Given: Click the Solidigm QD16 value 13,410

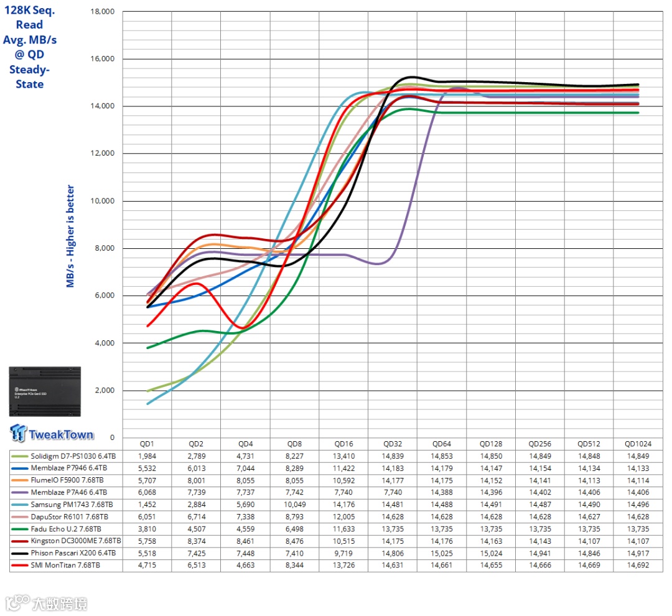Looking at the screenshot, I should tap(343, 456).
